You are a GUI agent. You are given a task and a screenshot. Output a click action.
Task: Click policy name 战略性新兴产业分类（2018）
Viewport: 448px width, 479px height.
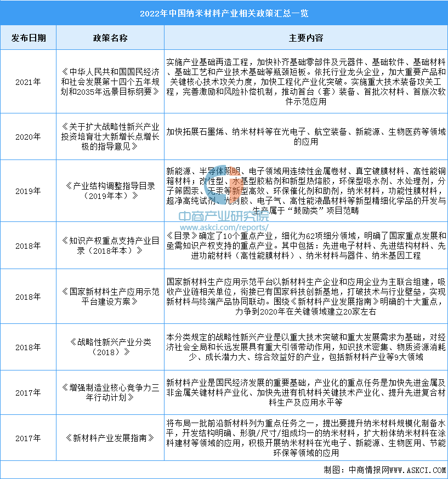pyautogui.click(x=110, y=347)
